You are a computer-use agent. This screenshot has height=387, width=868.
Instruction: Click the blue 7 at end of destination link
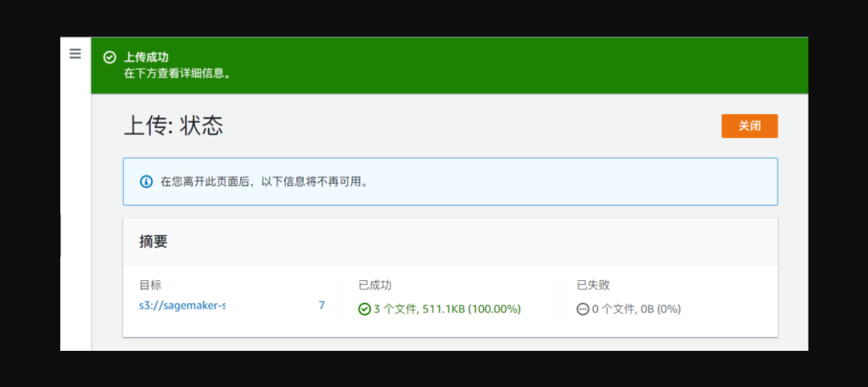[x=321, y=305]
